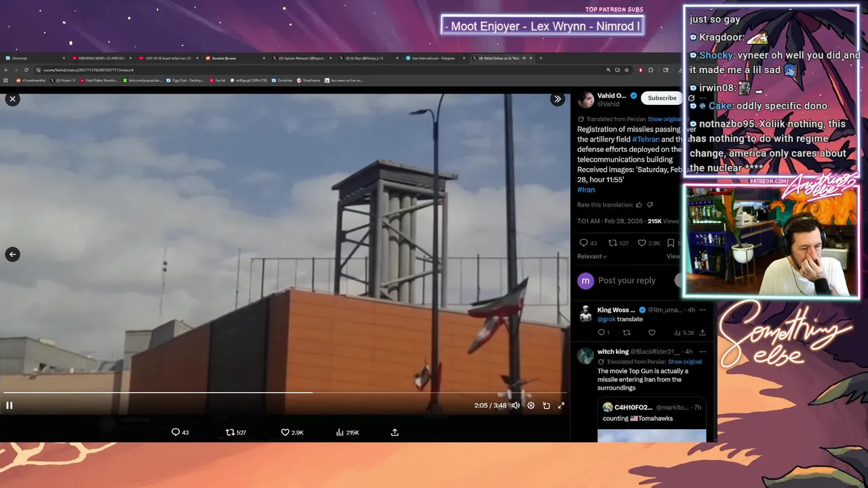
Task: Click the @grok mention in King Woss's reply
Action: tap(606, 319)
